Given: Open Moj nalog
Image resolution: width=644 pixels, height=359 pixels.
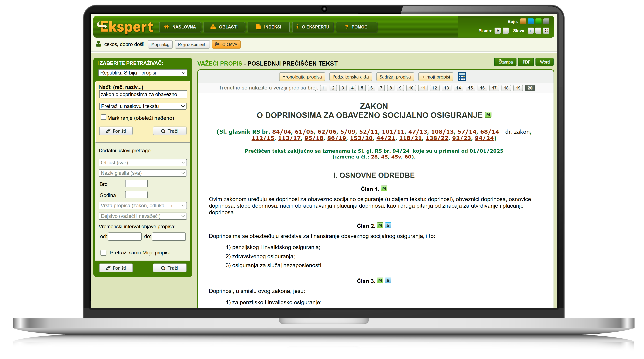Looking at the screenshot, I should point(160,45).
